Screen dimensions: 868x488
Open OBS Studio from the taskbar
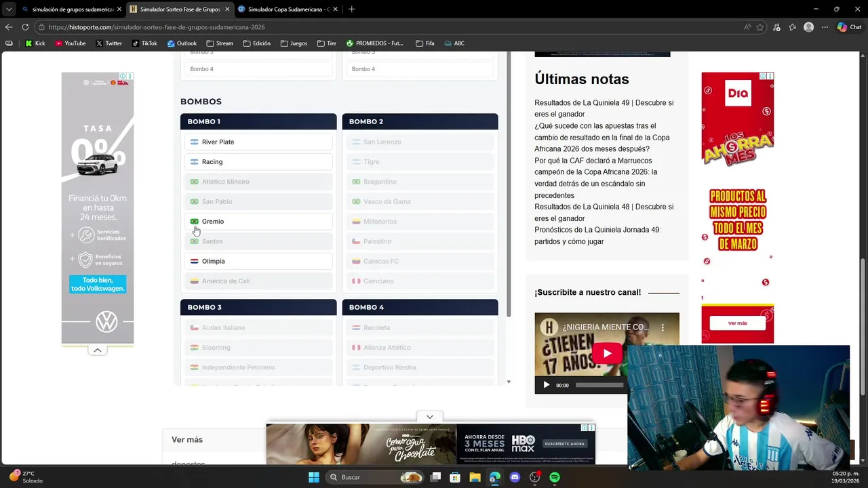click(x=535, y=477)
